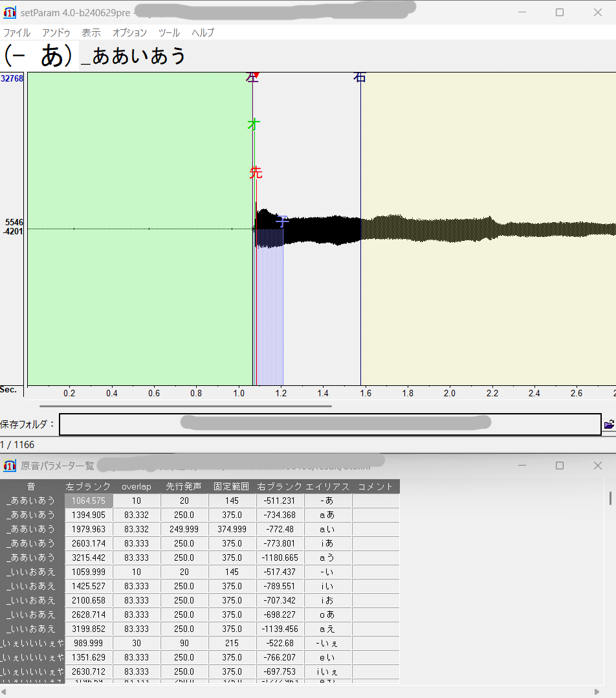Viewport: 616px width, 698px height.
Task: Select alias cell -あ
Action: click(x=328, y=501)
